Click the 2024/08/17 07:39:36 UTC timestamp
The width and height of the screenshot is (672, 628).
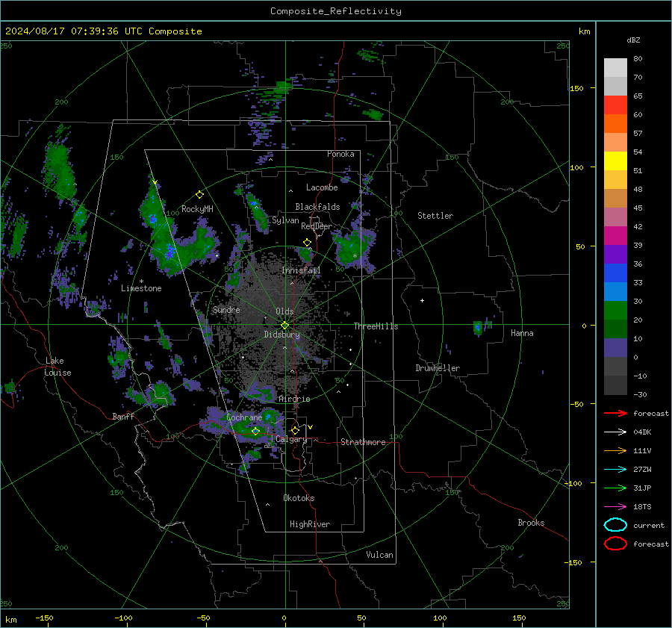point(103,31)
